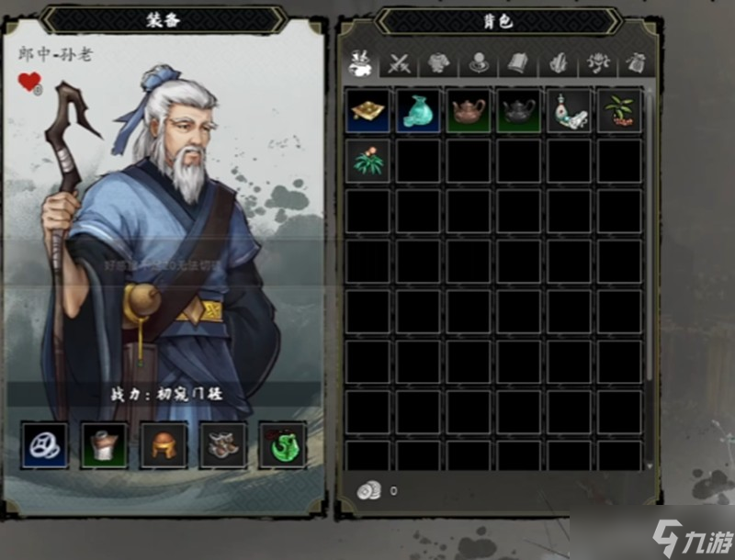735x560 pixels.
Task: Open the all-items backpack tab
Action: tap(360, 63)
